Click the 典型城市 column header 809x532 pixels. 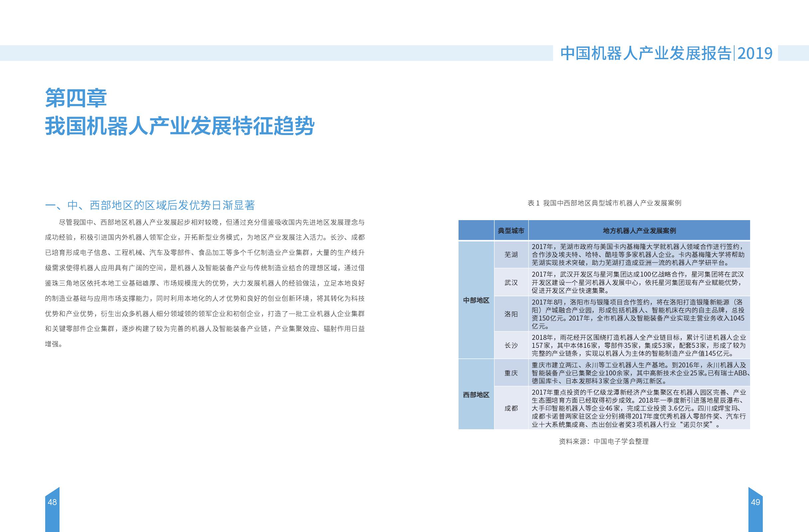[x=511, y=231]
